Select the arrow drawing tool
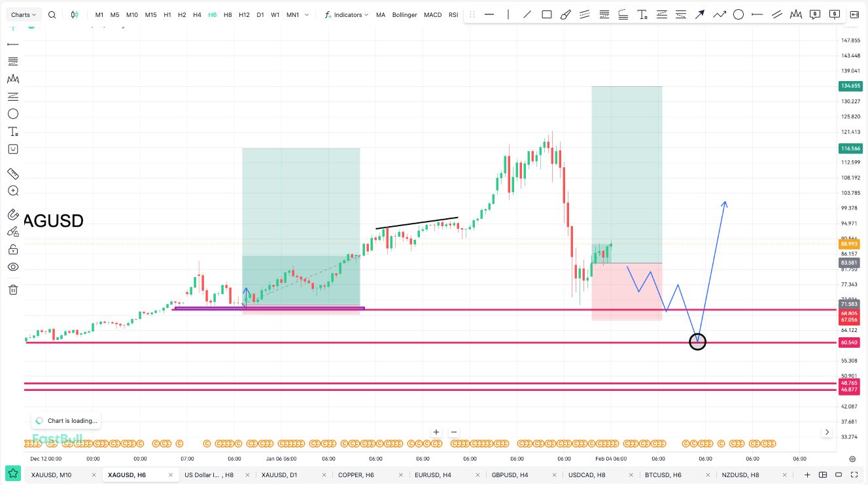868x485 pixels. (x=700, y=14)
